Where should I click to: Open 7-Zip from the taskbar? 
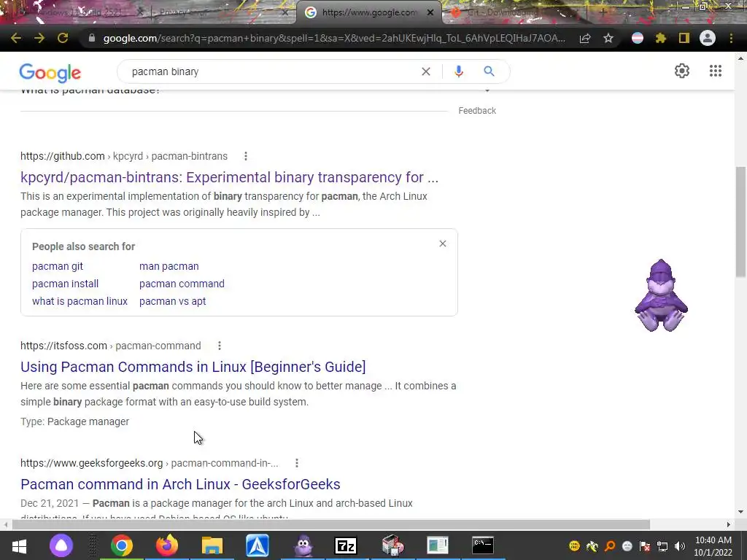pyautogui.click(x=347, y=545)
